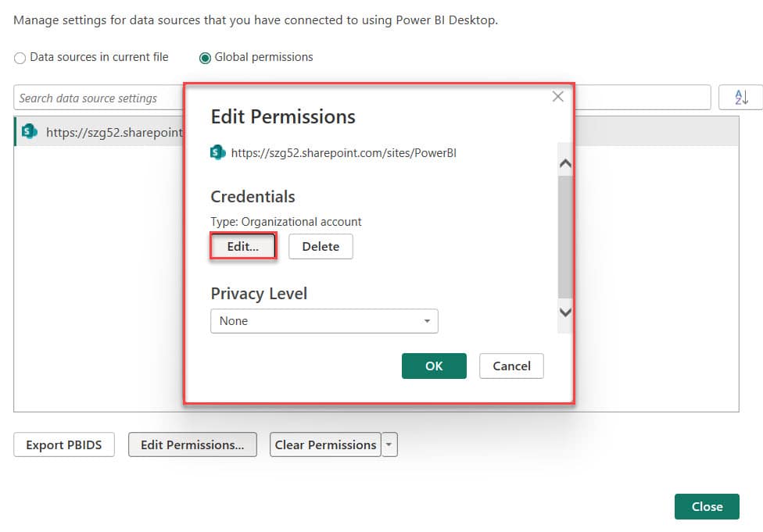763x532 pixels.
Task: Click the dialog's vertical scrollbar thumb
Action: point(565,237)
